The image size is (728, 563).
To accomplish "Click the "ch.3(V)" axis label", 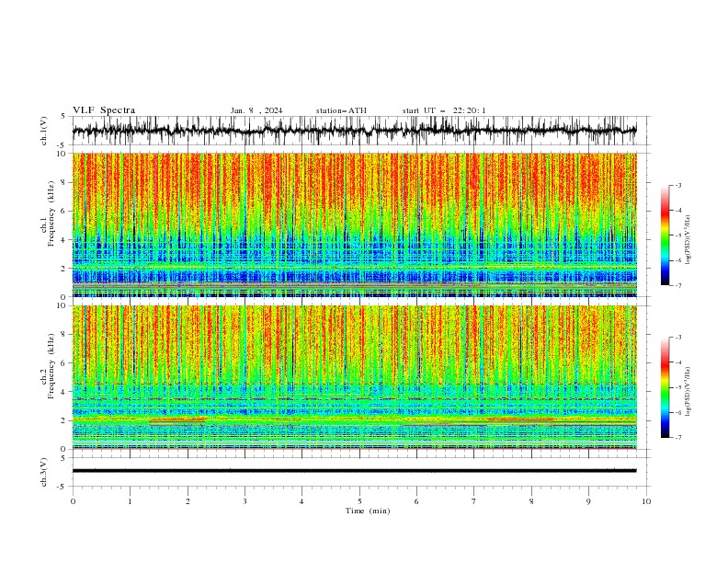I will pyautogui.click(x=44, y=472).
